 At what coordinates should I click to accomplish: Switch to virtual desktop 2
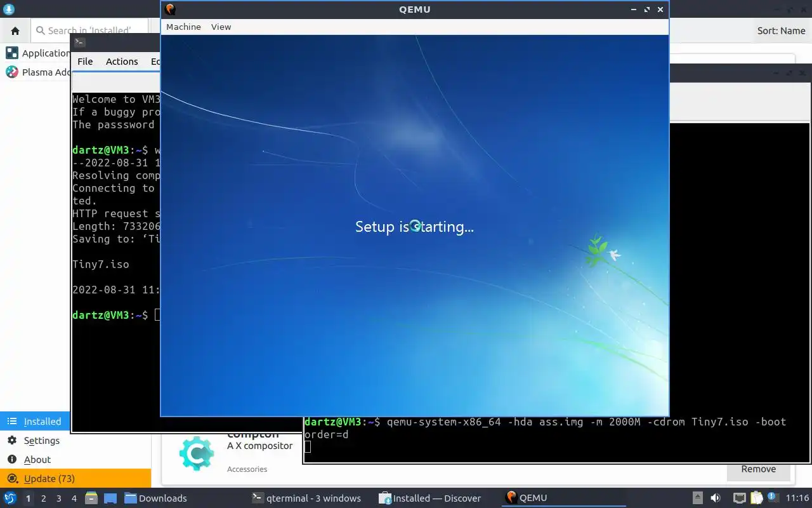(43, 498)
